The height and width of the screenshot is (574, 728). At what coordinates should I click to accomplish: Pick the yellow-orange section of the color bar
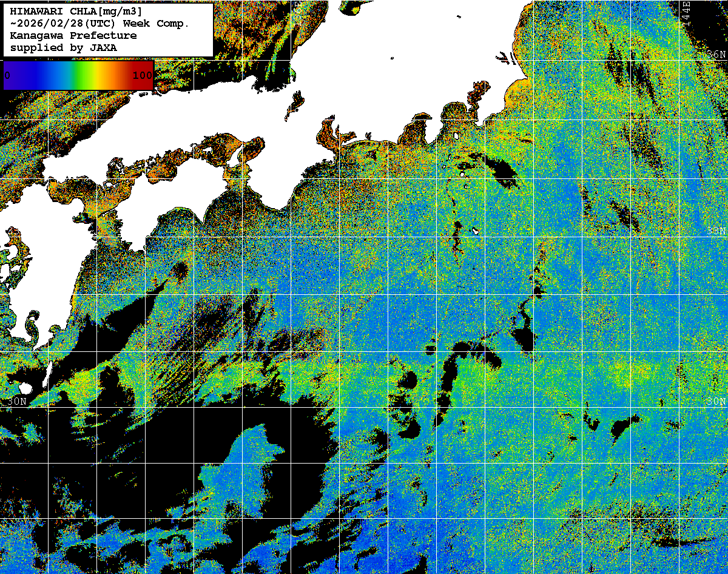pyautogui.click(x=109, y=75)
